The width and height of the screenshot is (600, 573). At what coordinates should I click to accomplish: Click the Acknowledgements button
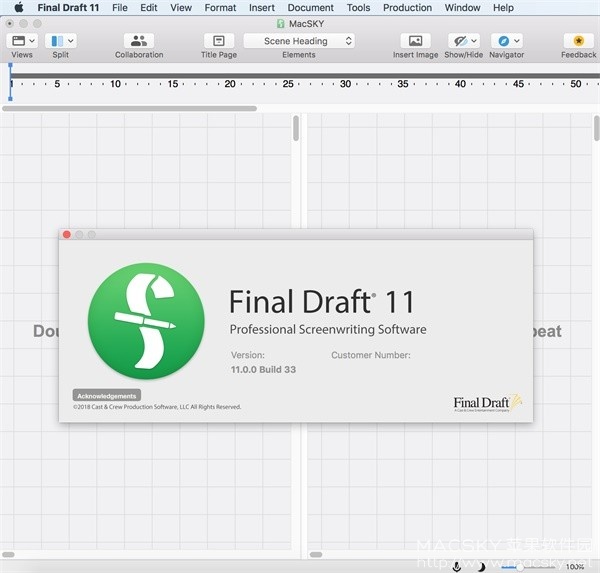coord(107,395)
